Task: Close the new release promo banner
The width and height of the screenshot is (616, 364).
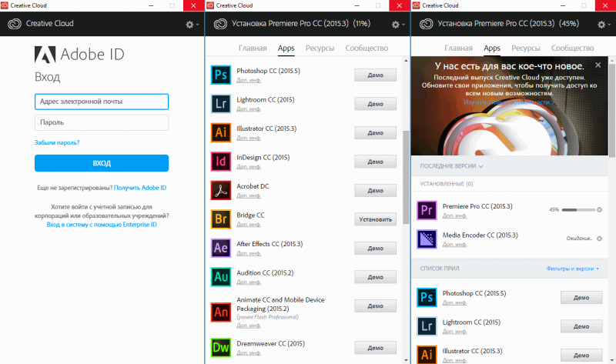Action: pos(598,65)
